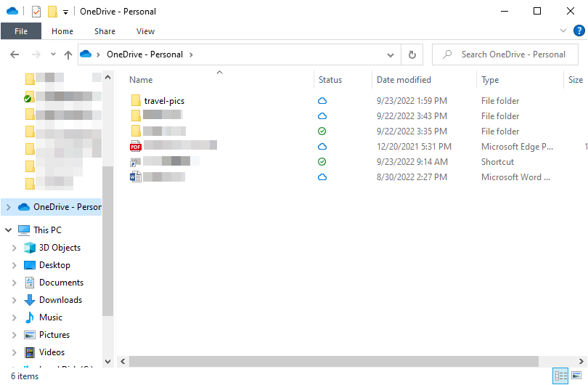588x385 pixels.
Task: Click the Refresh button beside address bar
Action: click(x=412, y=54)
